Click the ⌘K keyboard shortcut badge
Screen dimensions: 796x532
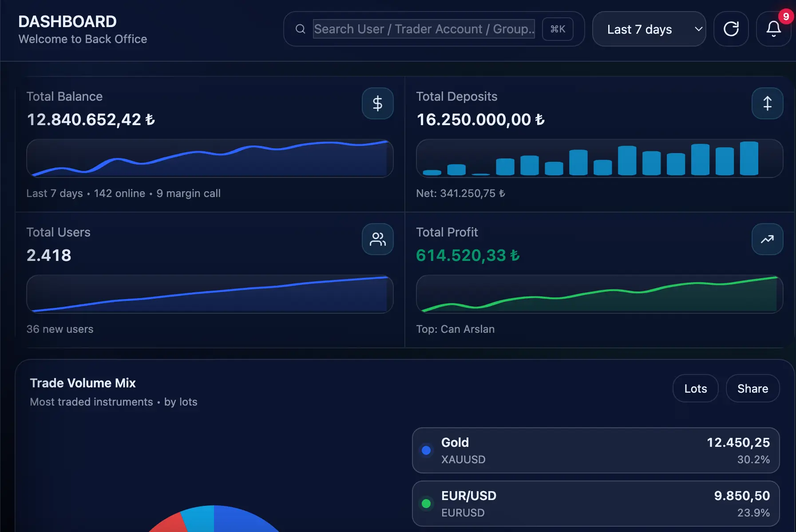pyautogui.click(x=558, y=29)
